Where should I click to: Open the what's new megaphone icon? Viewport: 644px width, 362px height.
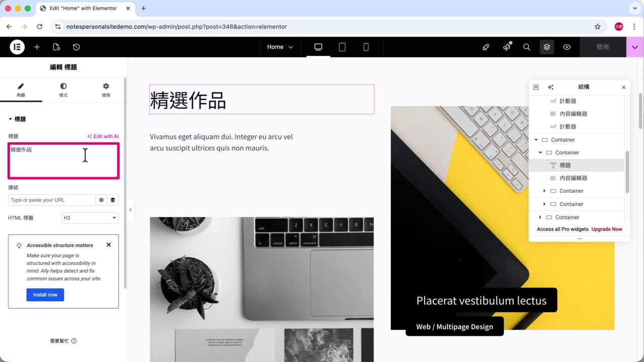click(506, 47)
